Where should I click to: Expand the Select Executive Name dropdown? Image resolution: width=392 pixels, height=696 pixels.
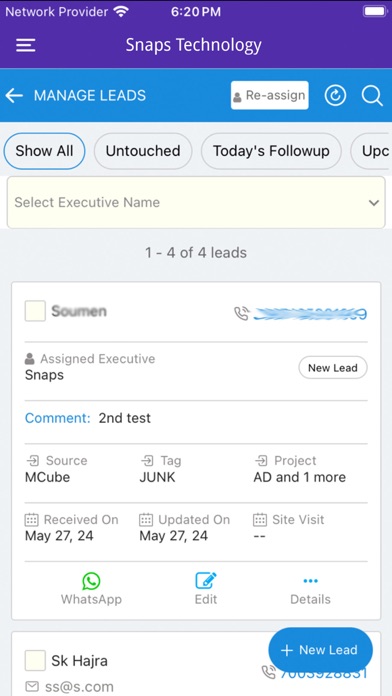pyautogui.click(x=196, y=202)
